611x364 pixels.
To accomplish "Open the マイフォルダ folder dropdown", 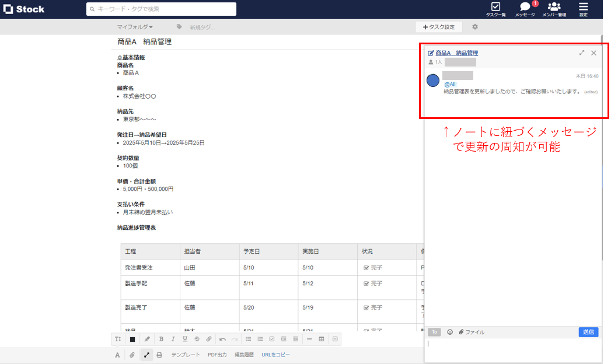I will coord(135,27).
